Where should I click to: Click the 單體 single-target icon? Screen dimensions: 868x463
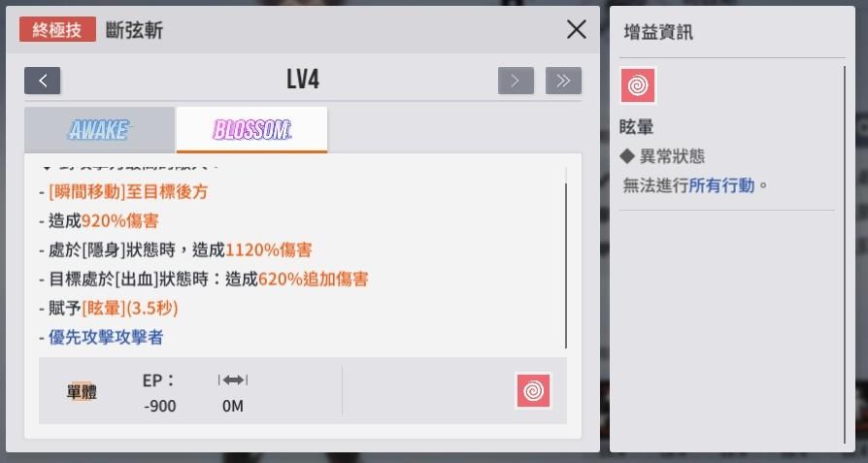[82, 392]
